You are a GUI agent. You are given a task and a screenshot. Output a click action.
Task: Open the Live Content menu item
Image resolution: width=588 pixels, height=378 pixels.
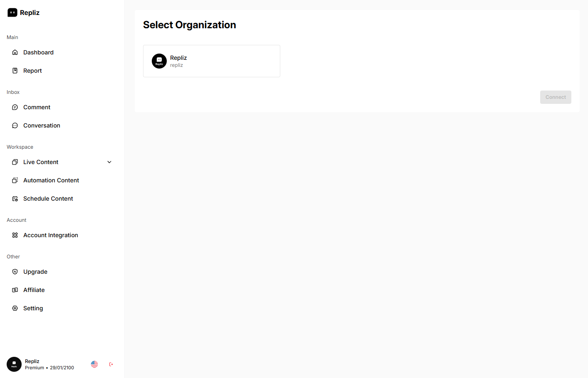41,162
